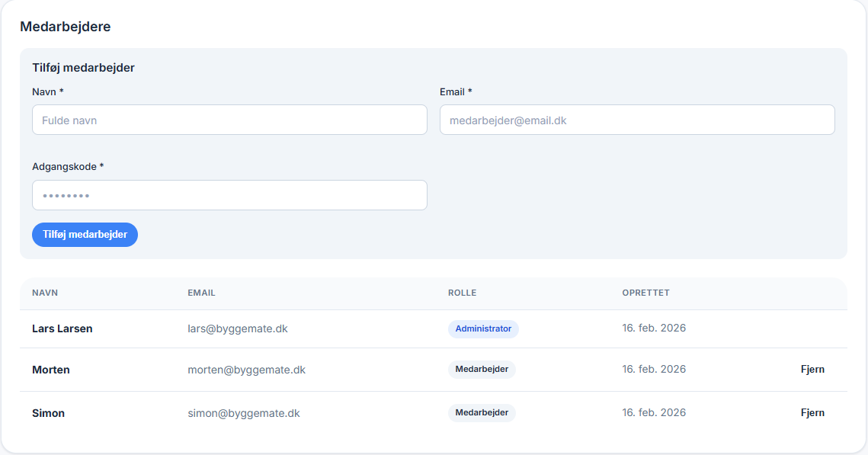
Task: Click the ROLLE column header
Action: coord(462,293)
